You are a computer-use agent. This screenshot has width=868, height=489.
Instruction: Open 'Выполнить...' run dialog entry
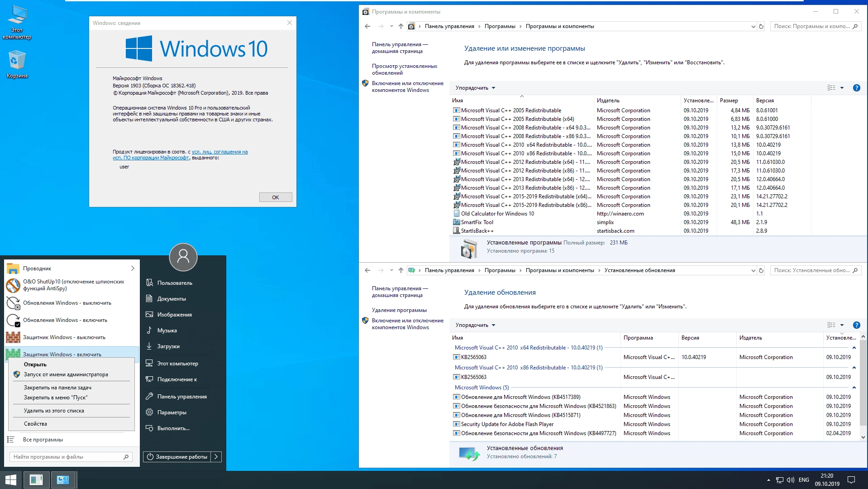(x=173, y=428)
